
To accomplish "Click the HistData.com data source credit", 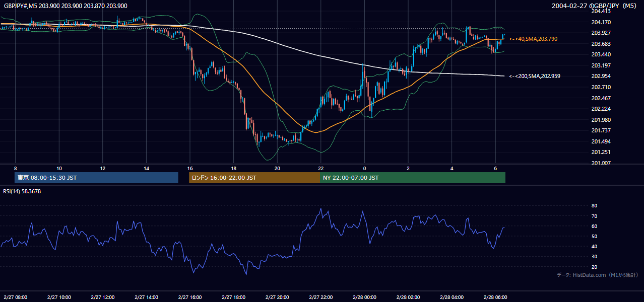I will point(598,275).
